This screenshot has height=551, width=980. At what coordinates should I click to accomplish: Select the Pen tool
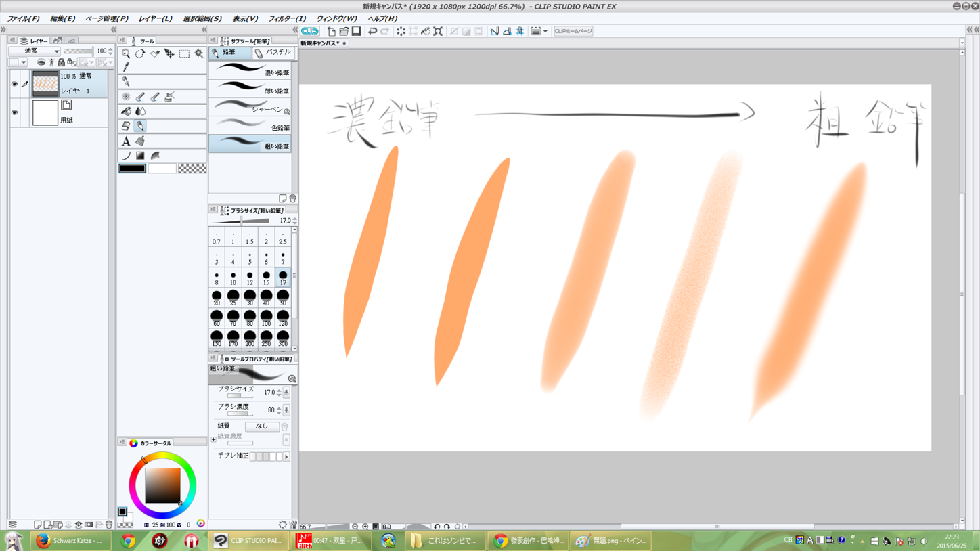pyautogui.click(x=126, y=82)
